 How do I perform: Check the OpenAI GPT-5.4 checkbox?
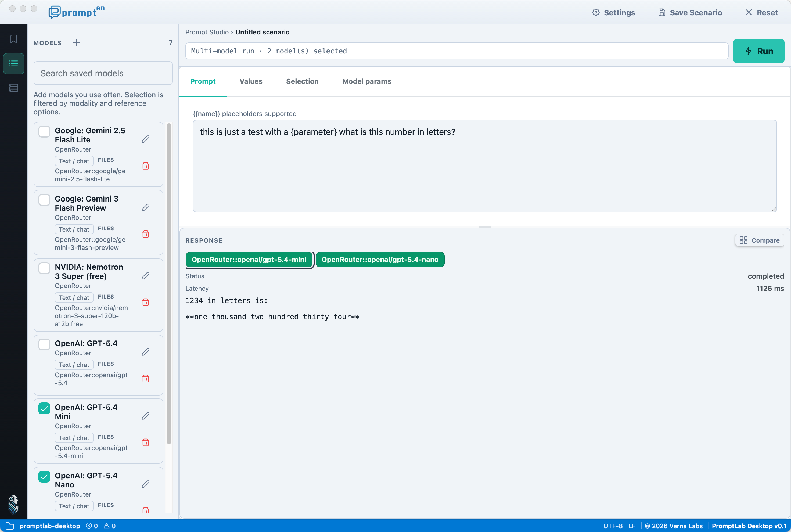pos(44,344)
